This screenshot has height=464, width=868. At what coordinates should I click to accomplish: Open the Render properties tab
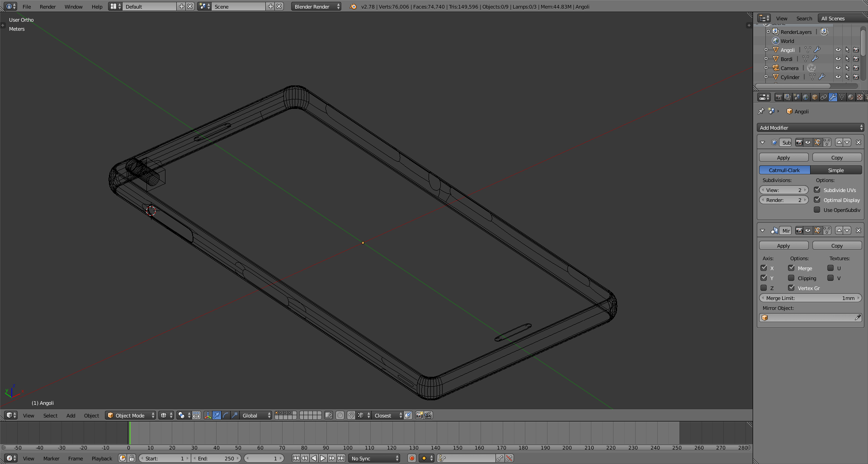pyautogui.click(x=778, y=97)
